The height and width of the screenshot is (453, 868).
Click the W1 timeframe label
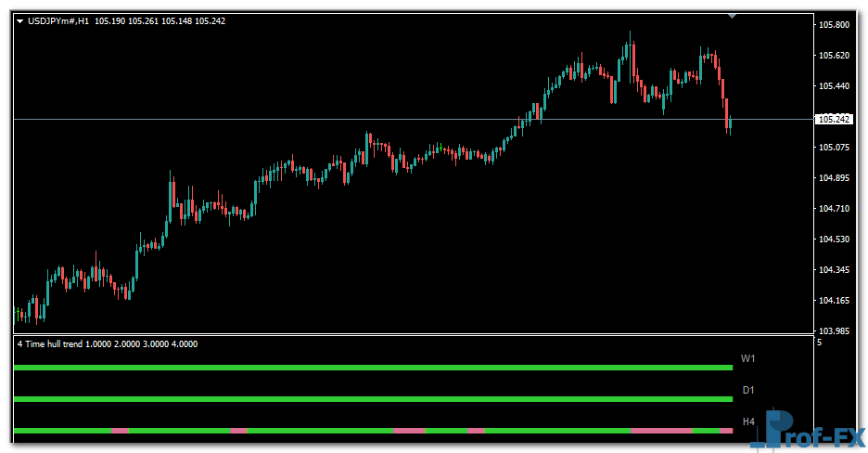[x=747, y=358]
